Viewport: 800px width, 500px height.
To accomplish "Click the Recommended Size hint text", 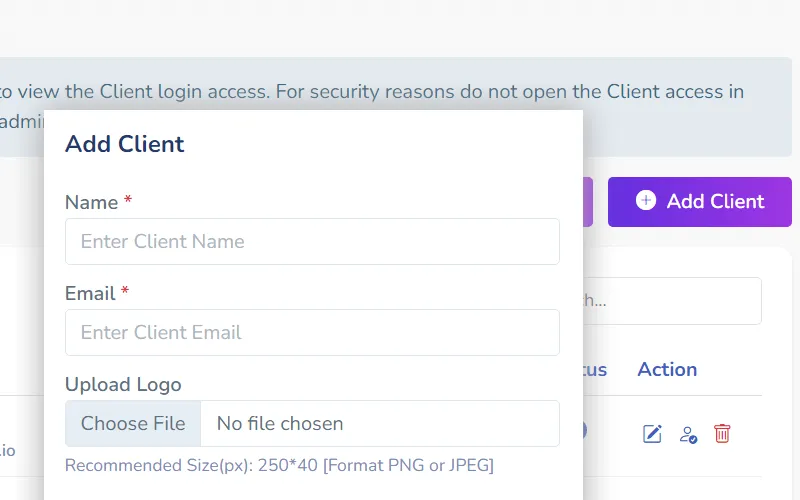I will pyautogui.click(x=279, y=465).
